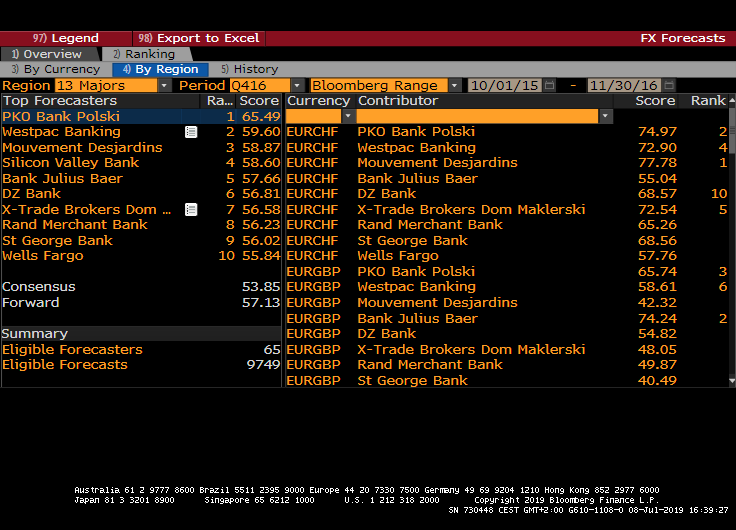Open the Contributor column filter dropdown
736x530 pixels.
click(x=605, y=117)
